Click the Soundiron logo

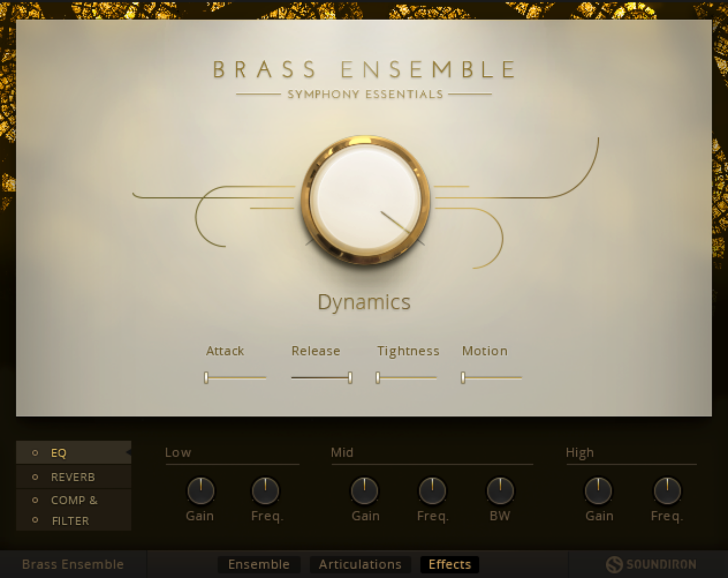tap(651, 564)
